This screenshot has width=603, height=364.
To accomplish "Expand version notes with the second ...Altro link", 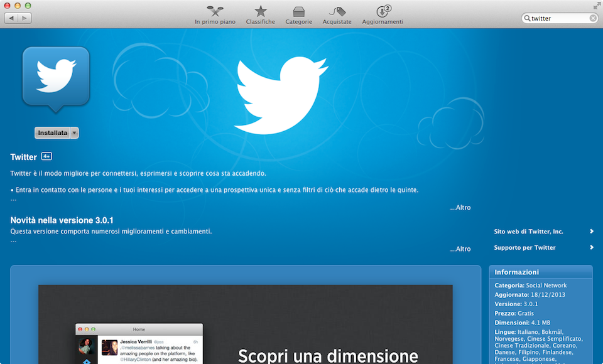I will [460, 249].
